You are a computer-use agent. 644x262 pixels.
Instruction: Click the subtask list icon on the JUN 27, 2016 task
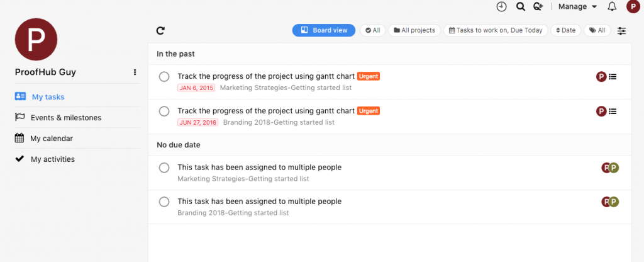[x=613, y=111]
